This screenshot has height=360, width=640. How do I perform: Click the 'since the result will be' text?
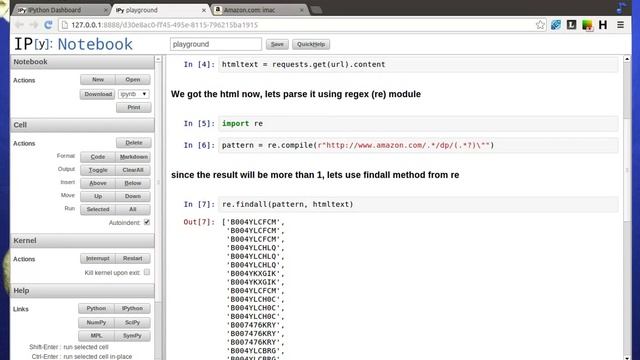pyautogui.click(x=315, y=175)
